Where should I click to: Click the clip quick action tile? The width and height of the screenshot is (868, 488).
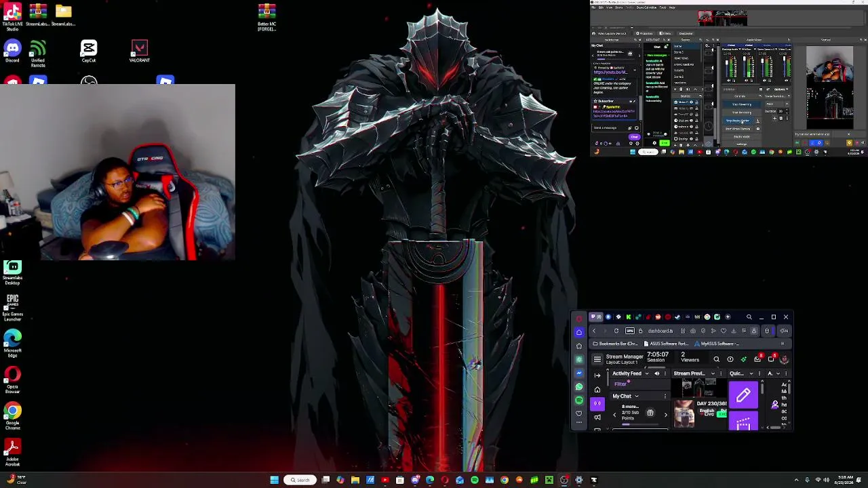(743, 422)
